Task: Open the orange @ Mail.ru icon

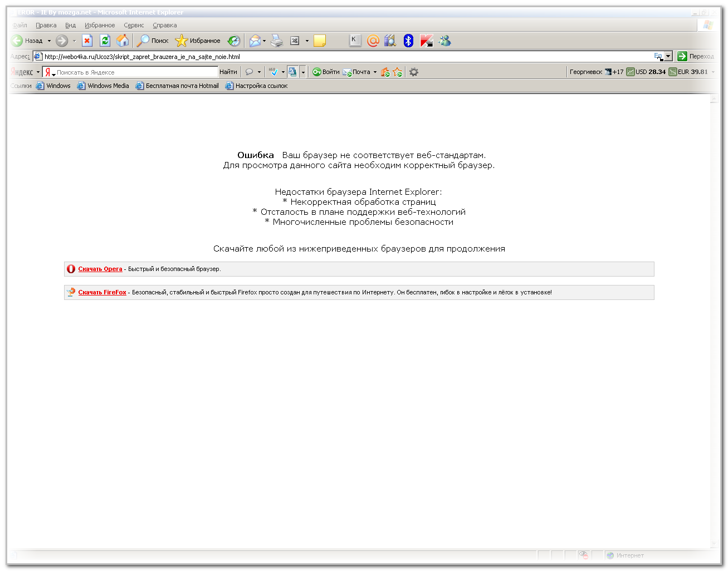Action: (x=373, y=41)
